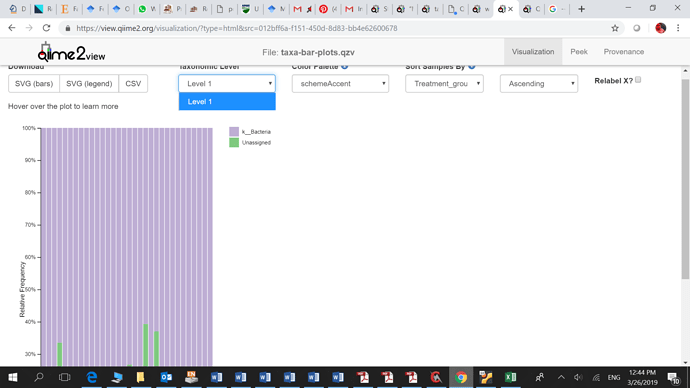Click the k__Bacteria legend color swatch

click(234, 132)
